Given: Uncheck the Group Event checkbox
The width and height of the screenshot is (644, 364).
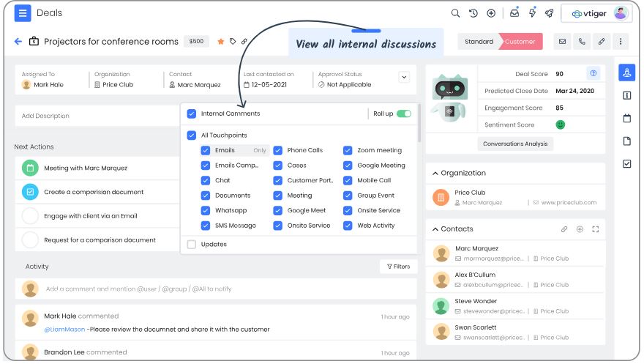Looking at the screenshot, I should [348, 196].
